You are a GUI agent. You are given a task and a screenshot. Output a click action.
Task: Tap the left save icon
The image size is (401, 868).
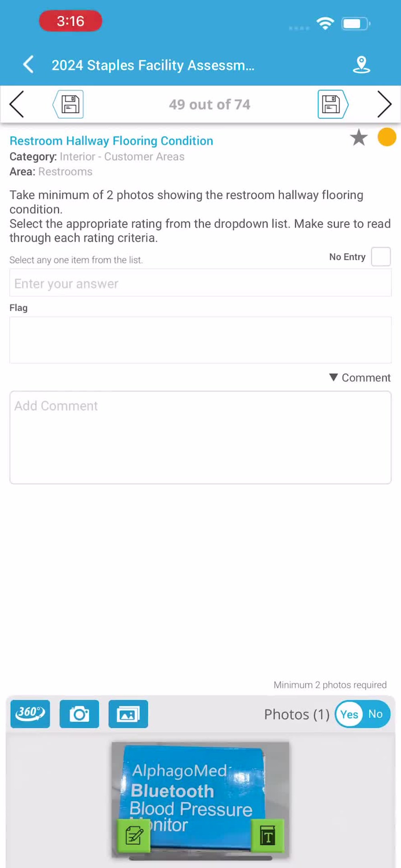pos(69,104)
